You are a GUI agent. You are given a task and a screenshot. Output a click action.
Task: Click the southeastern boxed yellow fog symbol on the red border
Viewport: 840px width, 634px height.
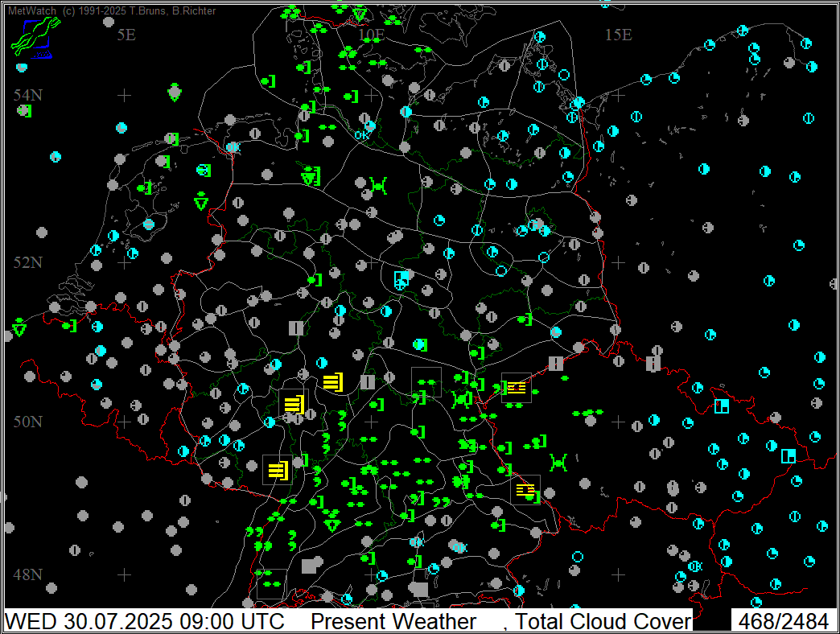(x=525, y=490)
